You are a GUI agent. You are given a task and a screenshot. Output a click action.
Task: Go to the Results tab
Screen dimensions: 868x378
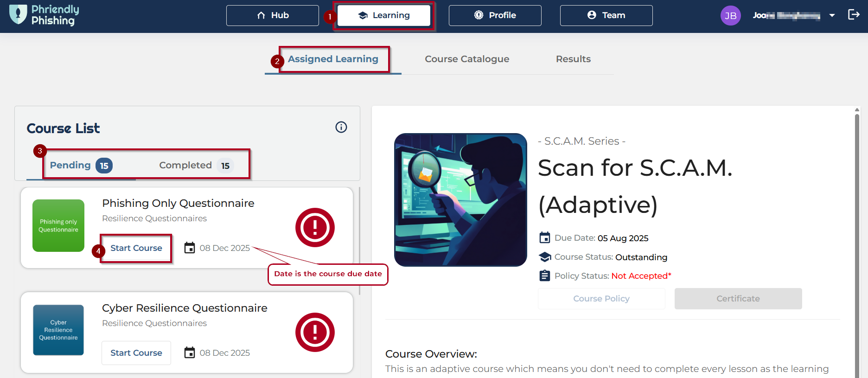(573, 59)
